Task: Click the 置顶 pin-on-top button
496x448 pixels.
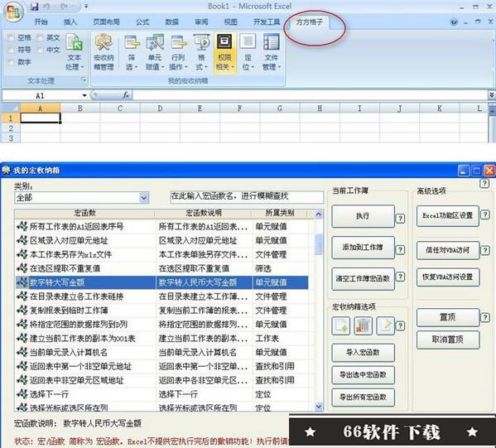Action: 448,317
